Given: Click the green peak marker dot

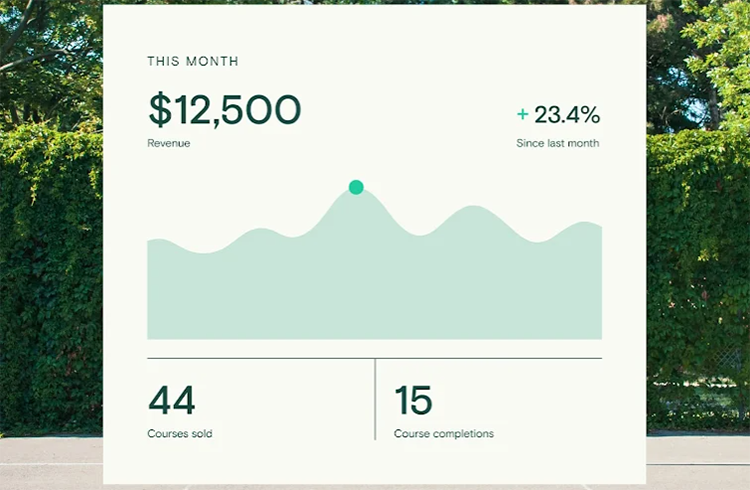Looking at the screenshot, I should click(x=356, y=187).
